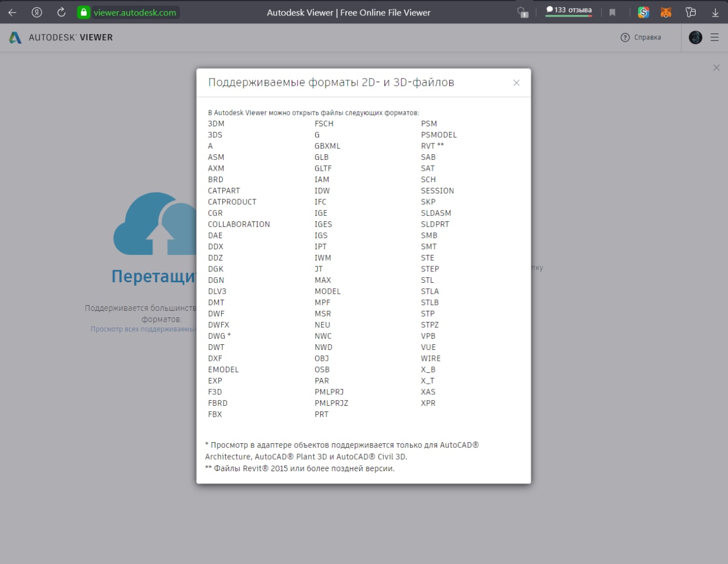Click the 3DM format entry
This screenshot has height=564, width=728.
click(x=216, y=123)
